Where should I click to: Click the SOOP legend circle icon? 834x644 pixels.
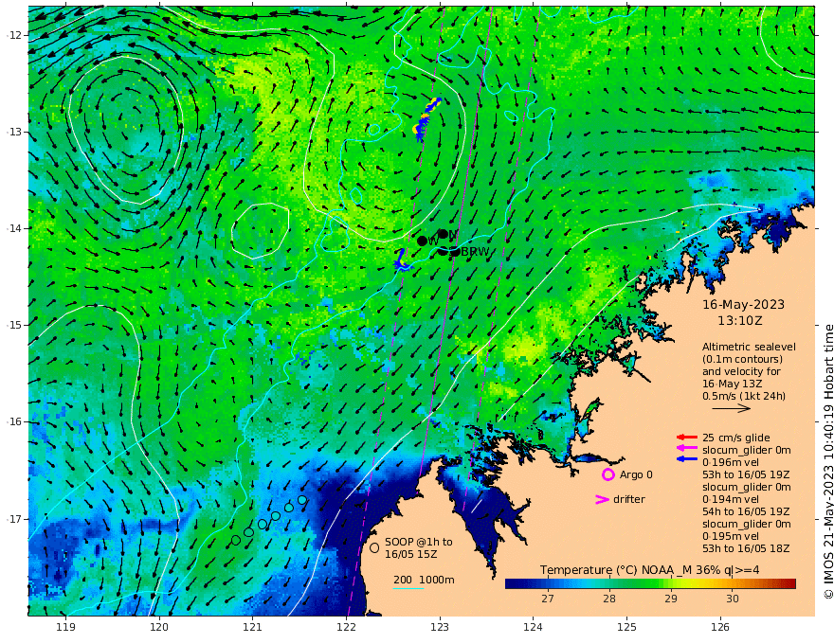coord(374,547)
